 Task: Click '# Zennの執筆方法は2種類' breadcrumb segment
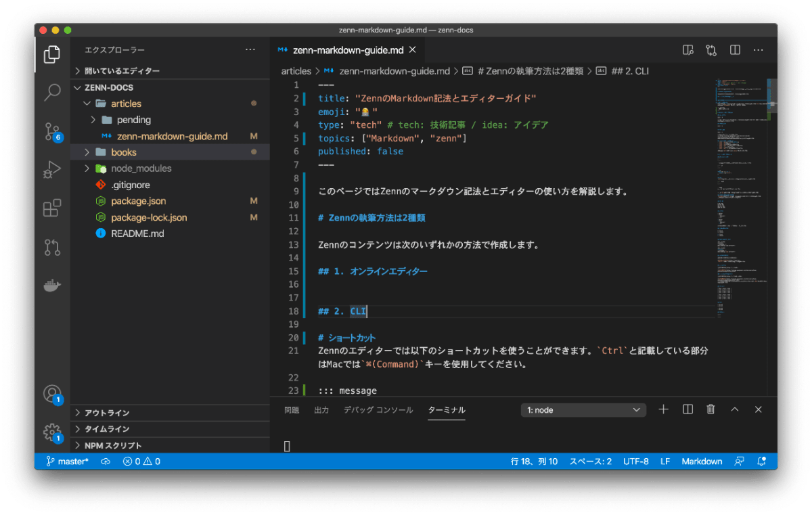(530, 71)
